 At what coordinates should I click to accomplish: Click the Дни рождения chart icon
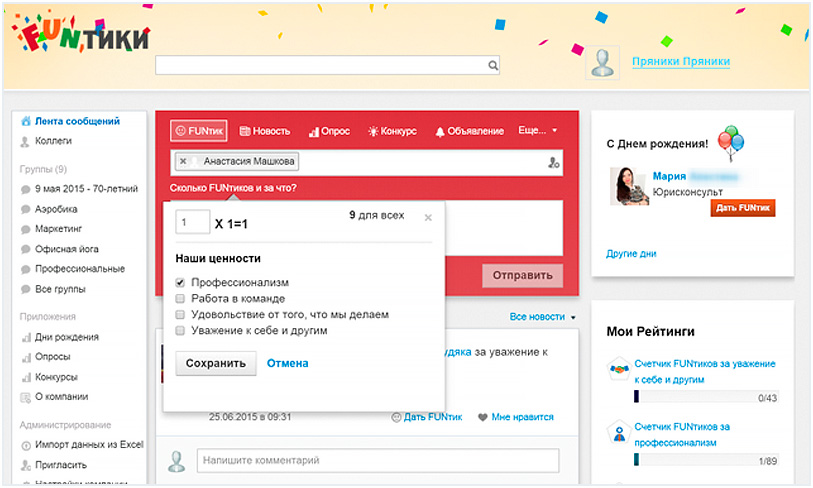(25, 338)
